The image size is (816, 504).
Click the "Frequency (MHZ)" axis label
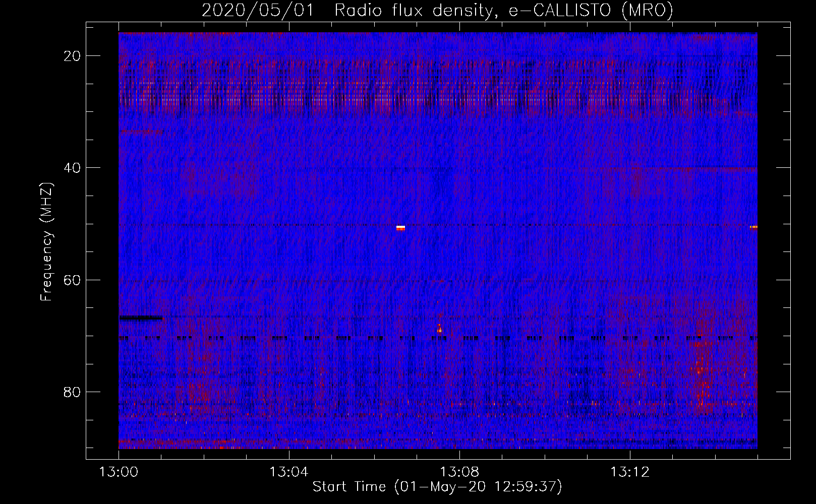coord(46,242)
